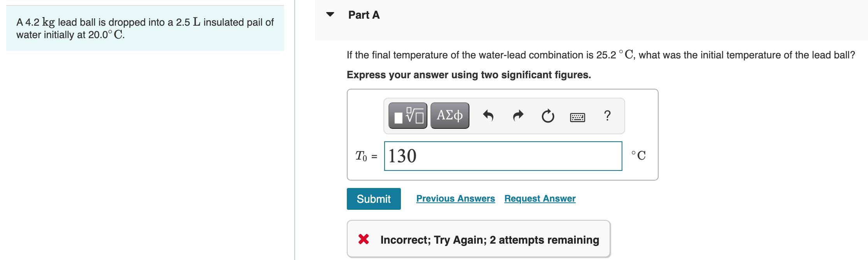Click the °C unit label beside input
Viewport: 868px width, 260px height.
(638, 156)
